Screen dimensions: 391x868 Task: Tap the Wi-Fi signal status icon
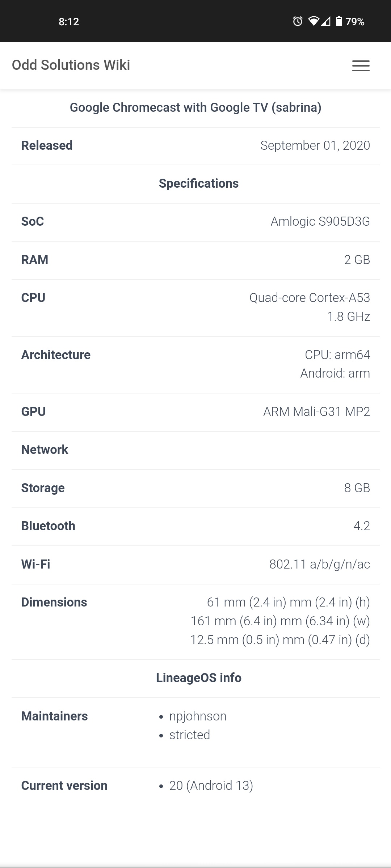(x=314, y=22)
